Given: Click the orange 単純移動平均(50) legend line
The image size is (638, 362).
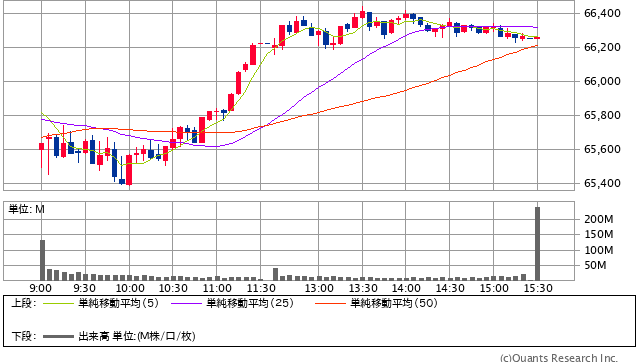Looking at the screenshot, I should [x=330, y=303].
